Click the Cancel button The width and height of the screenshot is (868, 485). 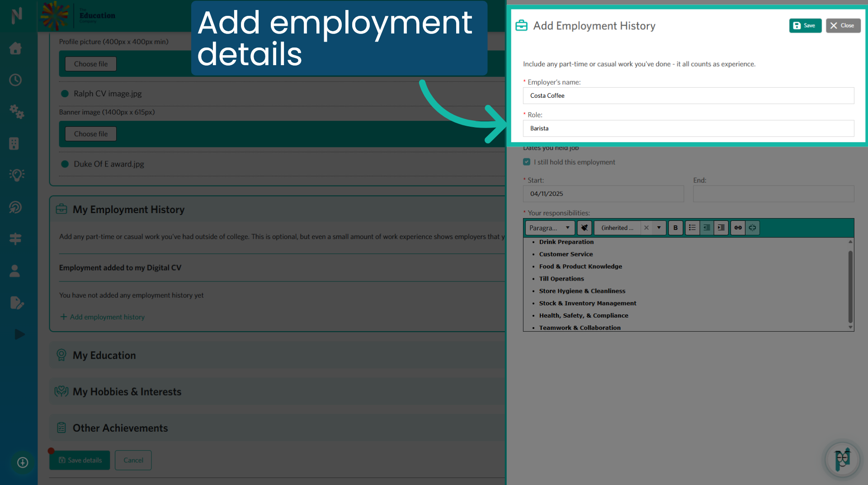133,460
